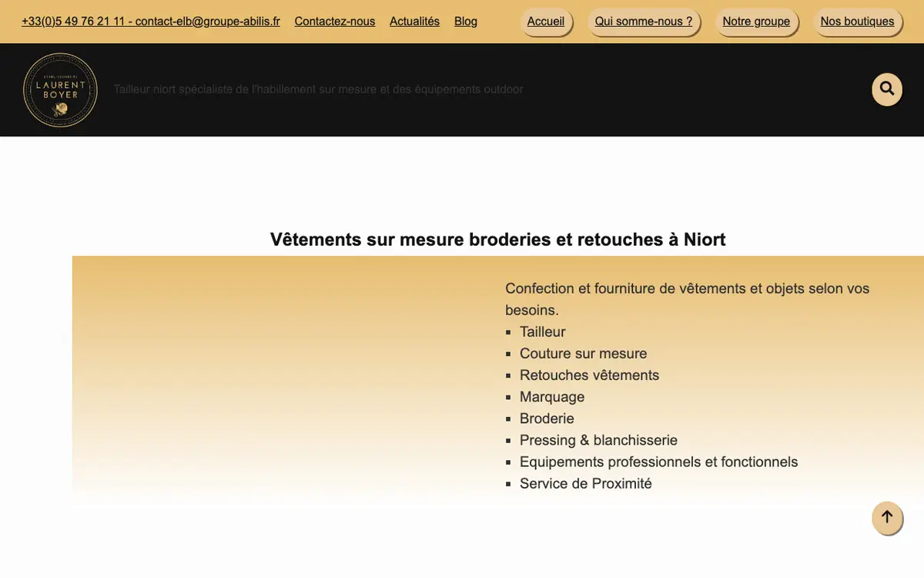The width and height of the screenshot is (924, 578).
Task: Click the Tailleur list item
Action: coord(543,332)
